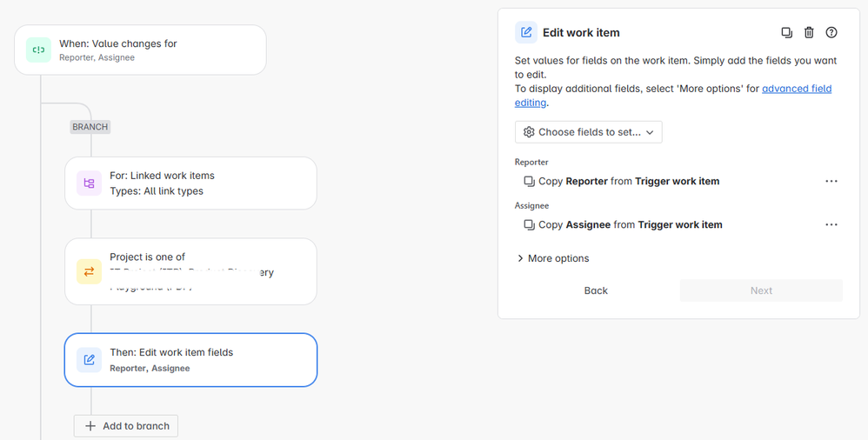Screen dimensions: 868x440
Task: Click the plus icon in Add to branch
Action: [90, 426]
